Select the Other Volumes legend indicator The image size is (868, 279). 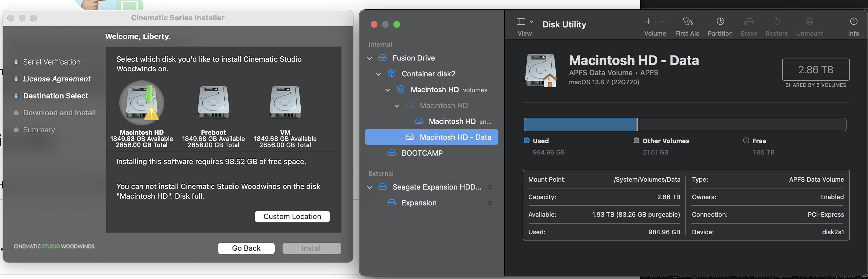pos(636,141)
